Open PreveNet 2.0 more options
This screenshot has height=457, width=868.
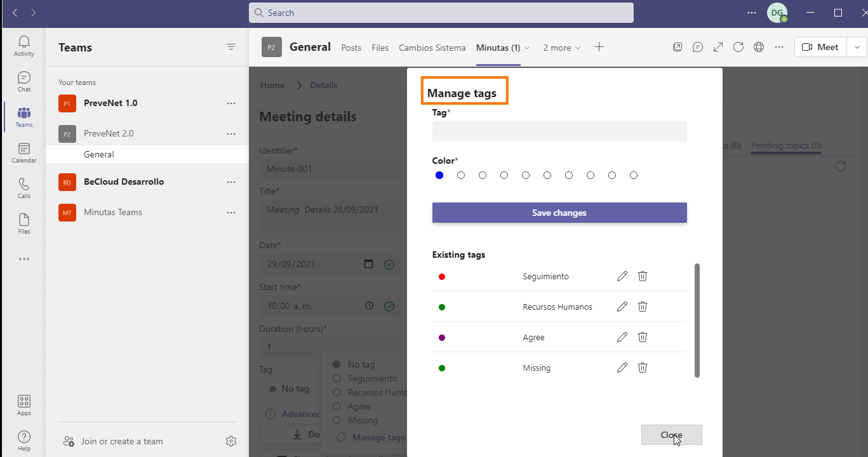231,133
